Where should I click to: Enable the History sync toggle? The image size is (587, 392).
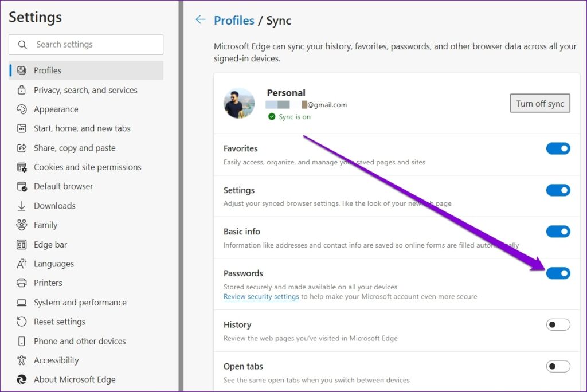(x=558, y=324)
